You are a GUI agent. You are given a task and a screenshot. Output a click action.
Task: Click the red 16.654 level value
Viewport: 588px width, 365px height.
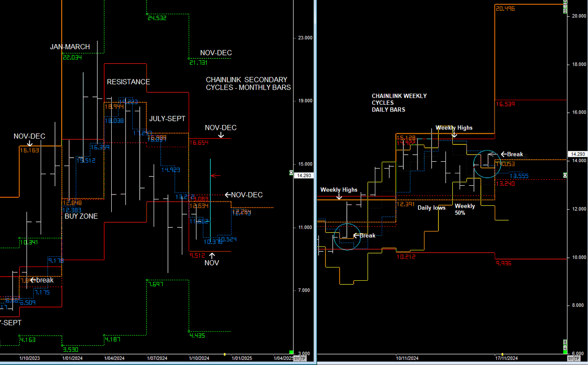(x=199, y=143)
